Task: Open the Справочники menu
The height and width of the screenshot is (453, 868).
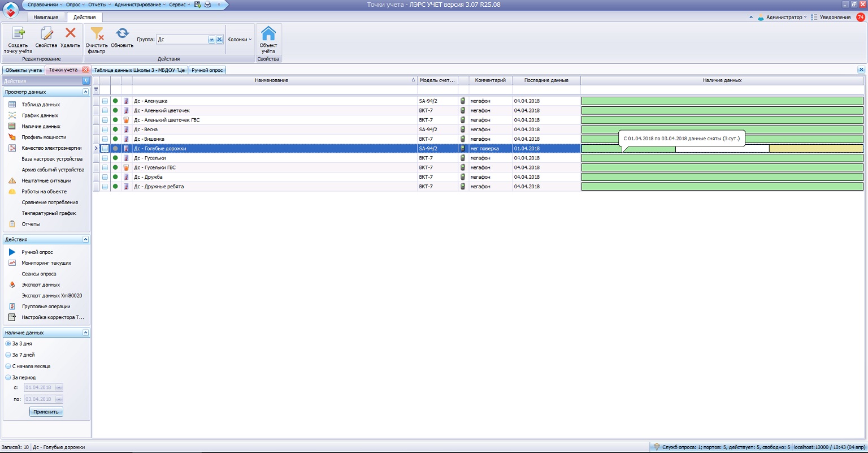Action: tap(45, 5)
